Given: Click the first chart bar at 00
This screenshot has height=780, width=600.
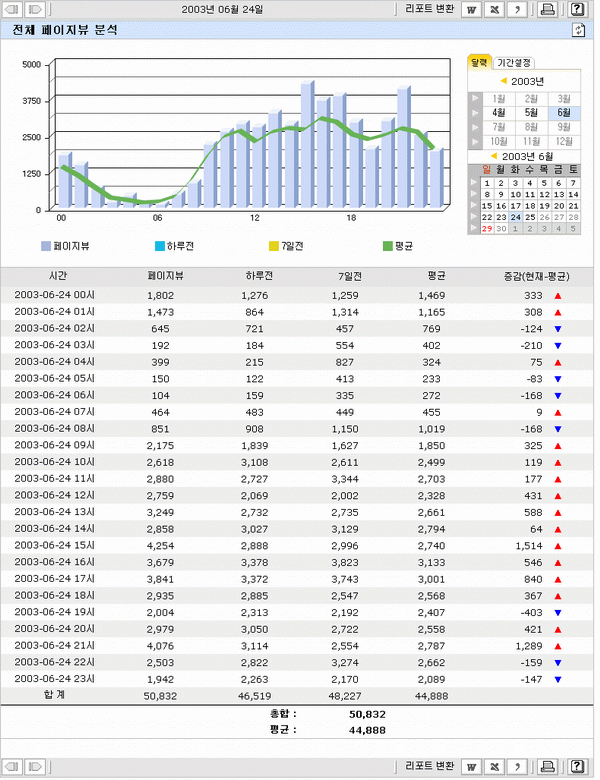Looking at the screenshot, I should coord(65,180).
